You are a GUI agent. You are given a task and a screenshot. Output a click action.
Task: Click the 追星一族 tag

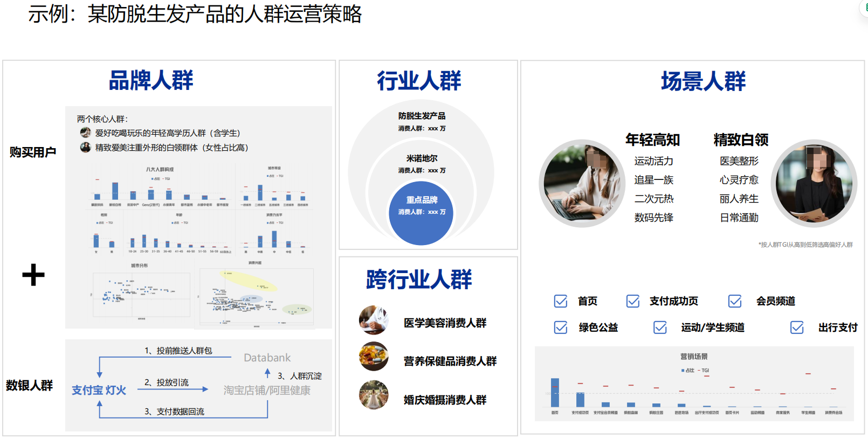pos(653,180)
